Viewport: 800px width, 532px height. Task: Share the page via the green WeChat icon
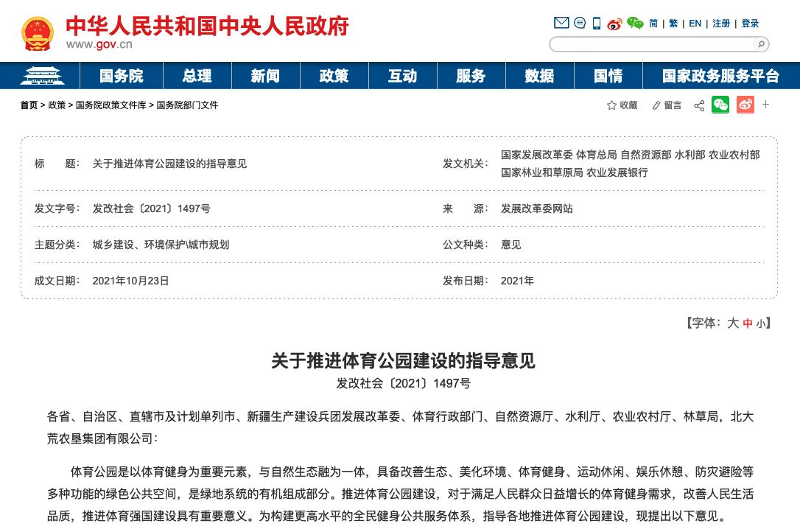pyautogui.click(x=720, y=105)
